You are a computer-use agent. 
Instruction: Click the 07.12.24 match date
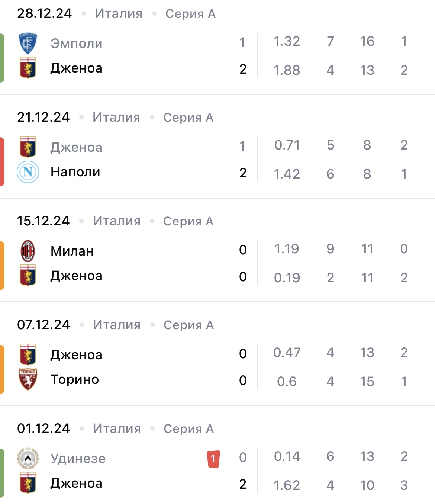43,325
